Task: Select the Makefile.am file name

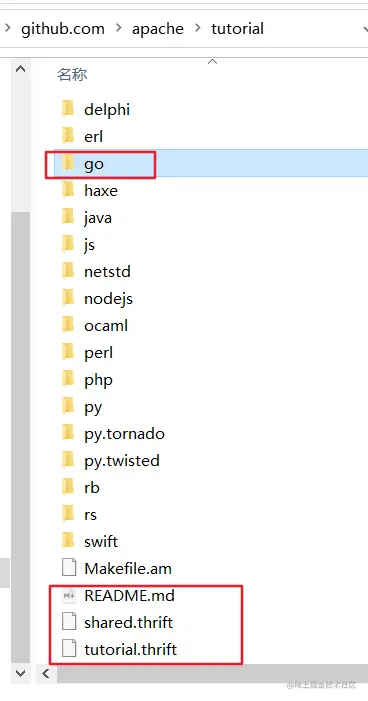Action: pos(128,568)
